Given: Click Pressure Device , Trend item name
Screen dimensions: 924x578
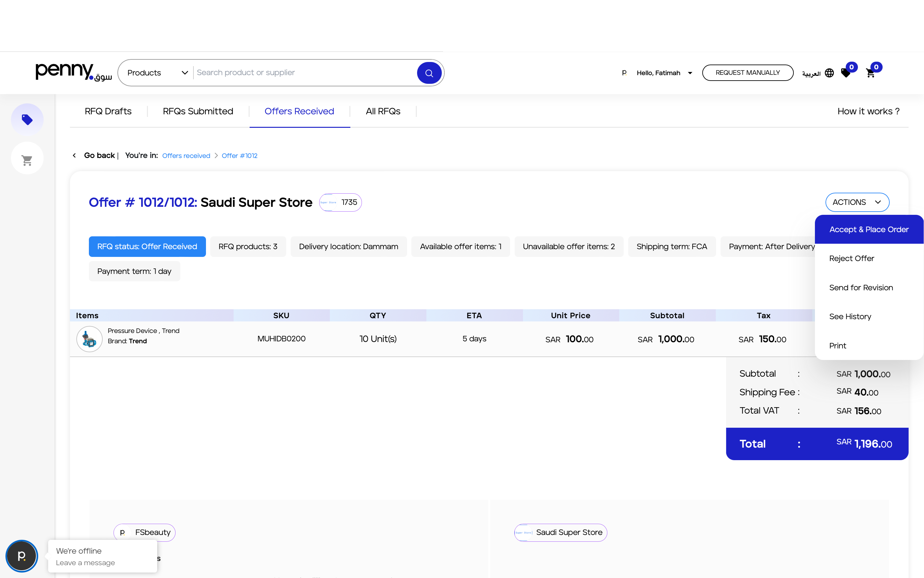Looking at the screenshot, I should pos(143,331).
